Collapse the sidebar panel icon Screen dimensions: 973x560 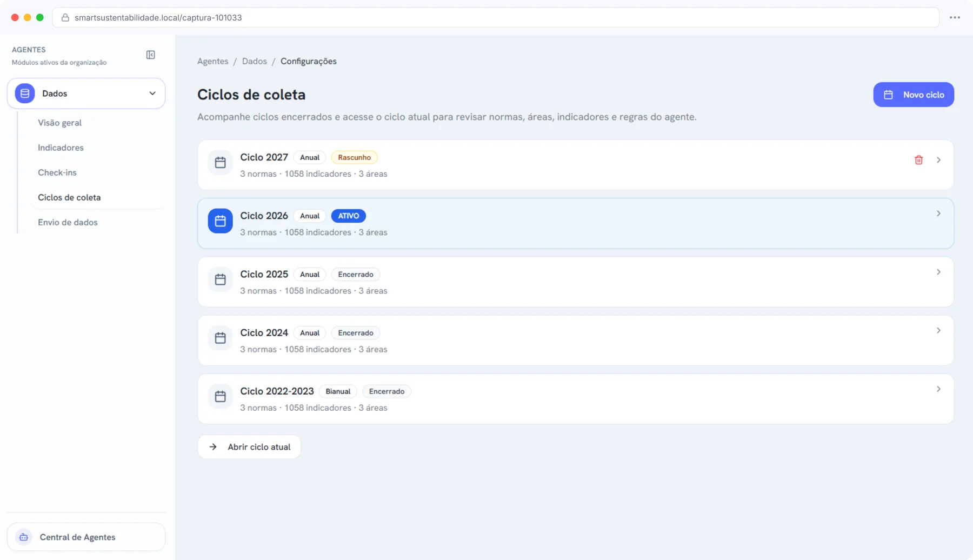tap(151, 55)
